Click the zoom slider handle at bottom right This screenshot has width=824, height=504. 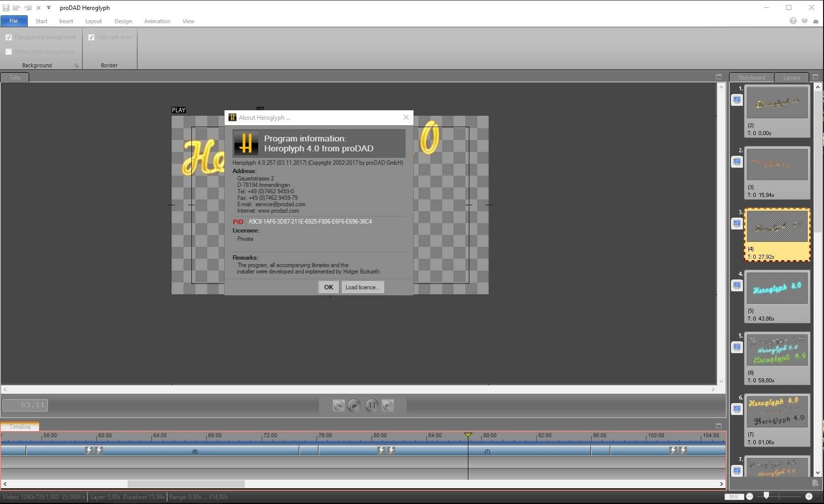click(x=766, y=495)
